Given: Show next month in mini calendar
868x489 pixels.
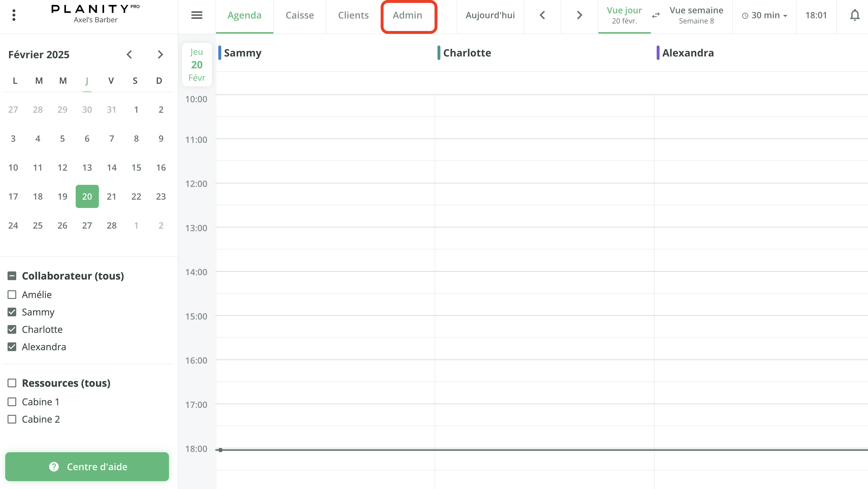Looking at the screenshot, I should (160, 54).
